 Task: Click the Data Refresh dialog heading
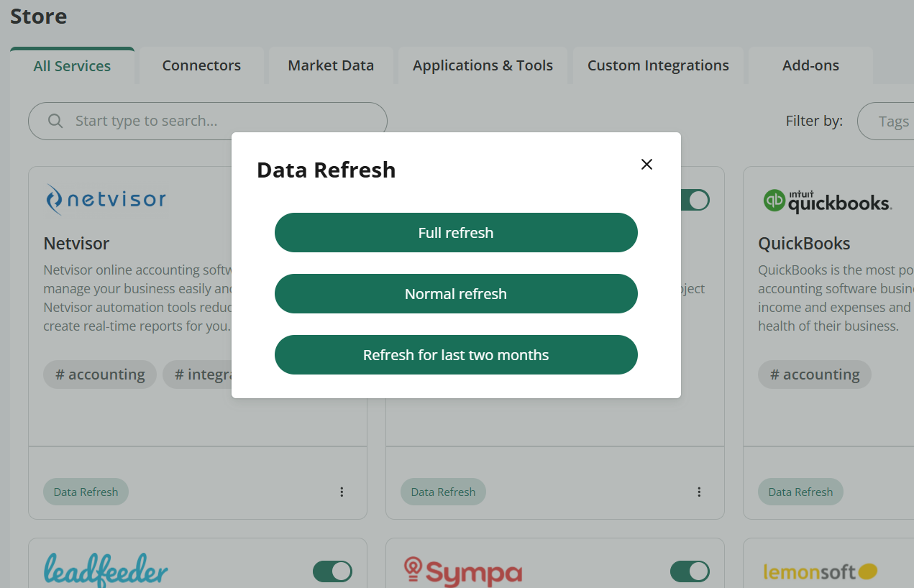click(326, 170)
